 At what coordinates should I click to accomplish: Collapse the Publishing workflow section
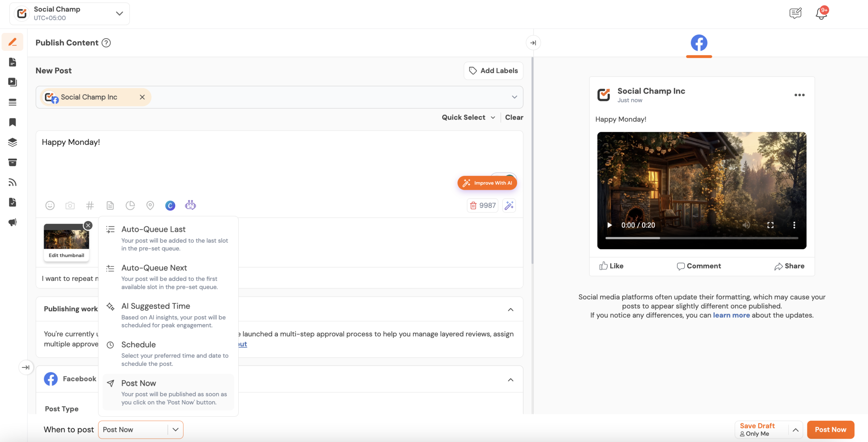(511, 309)
